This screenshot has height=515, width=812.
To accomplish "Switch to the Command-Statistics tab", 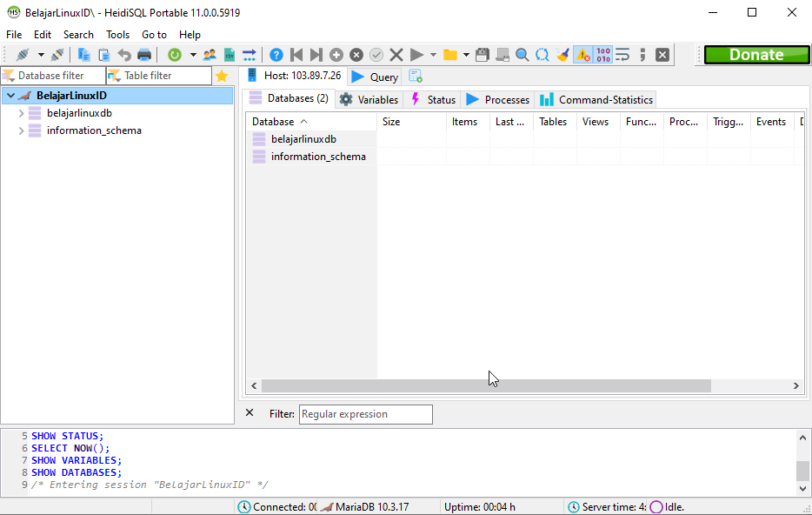I will [x=596, y=99].
